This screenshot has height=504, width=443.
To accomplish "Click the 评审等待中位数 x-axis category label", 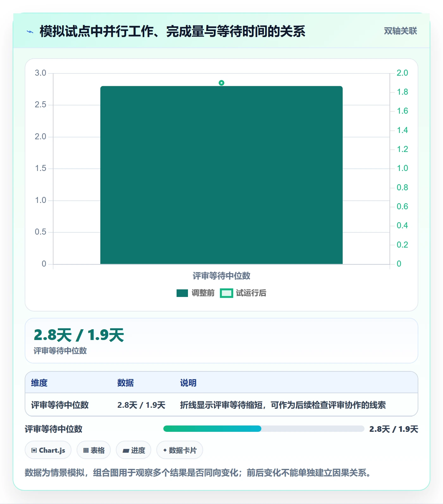I will 221,276.
